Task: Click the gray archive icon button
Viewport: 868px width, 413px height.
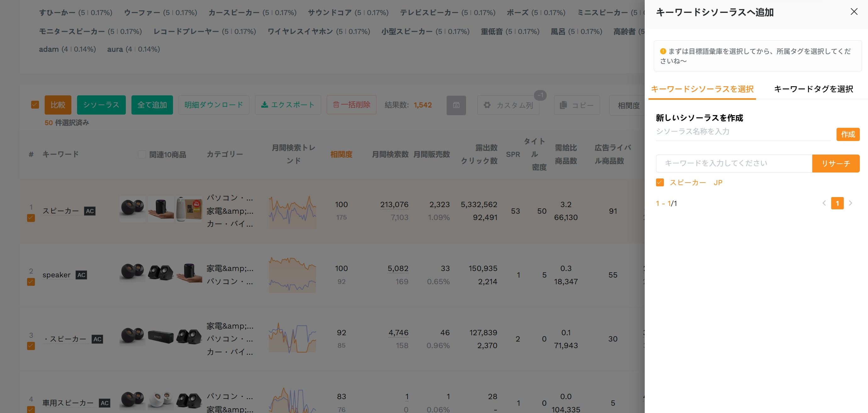Action: [x=456, y=105]
